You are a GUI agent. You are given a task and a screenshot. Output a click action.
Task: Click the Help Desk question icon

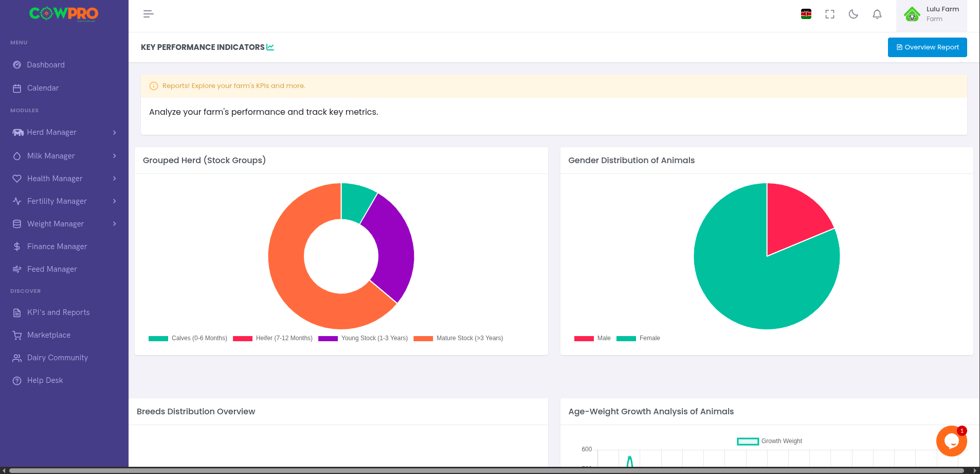tap(17, 380)
